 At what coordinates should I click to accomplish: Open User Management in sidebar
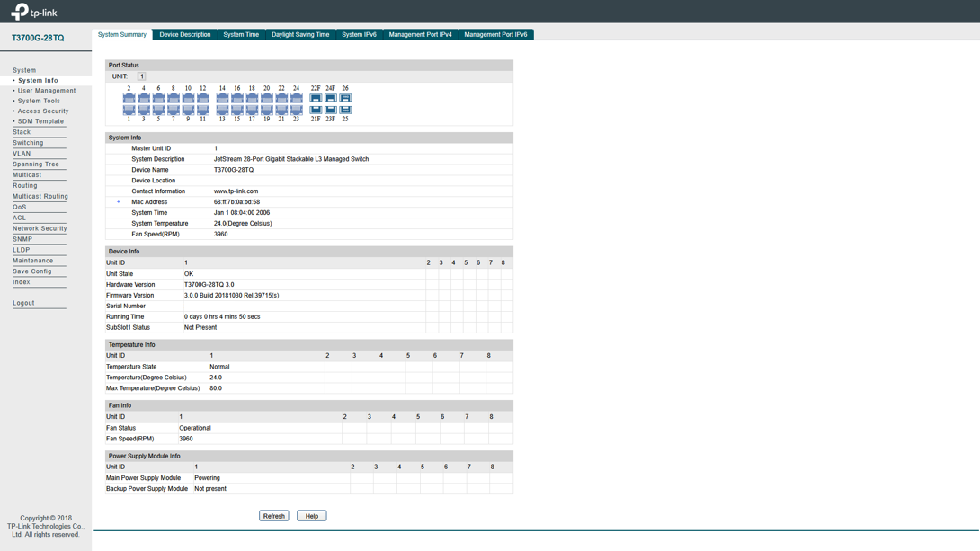(47, 91)
